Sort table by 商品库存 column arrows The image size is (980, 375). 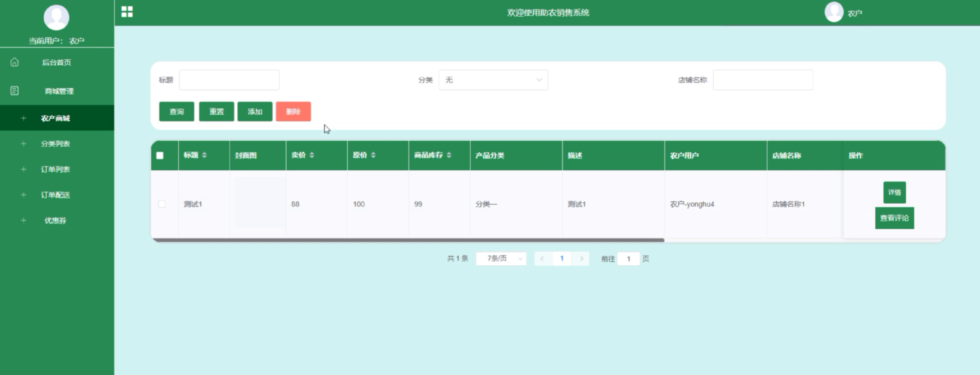pos(449,155)
